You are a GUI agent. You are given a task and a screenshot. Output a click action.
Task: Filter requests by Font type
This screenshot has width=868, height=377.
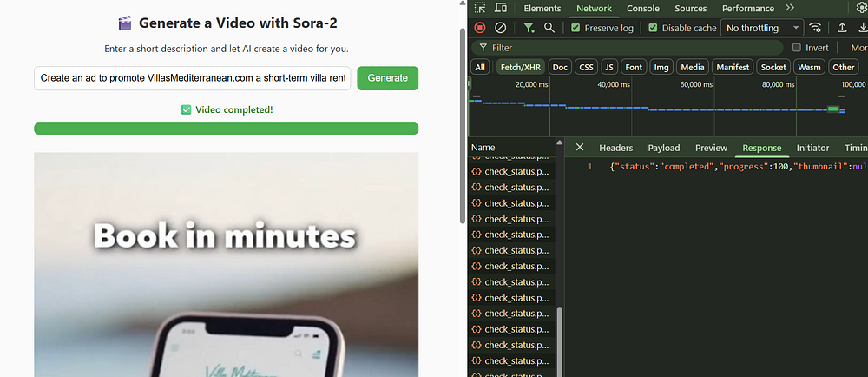(x=634, y=67)
